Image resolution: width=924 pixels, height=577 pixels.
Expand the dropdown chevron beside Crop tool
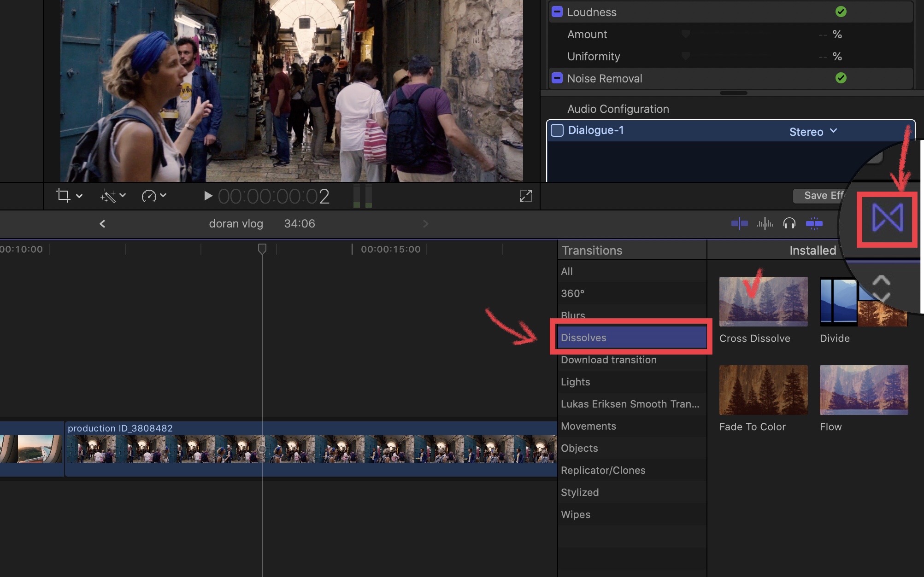(x=79, y=196)
